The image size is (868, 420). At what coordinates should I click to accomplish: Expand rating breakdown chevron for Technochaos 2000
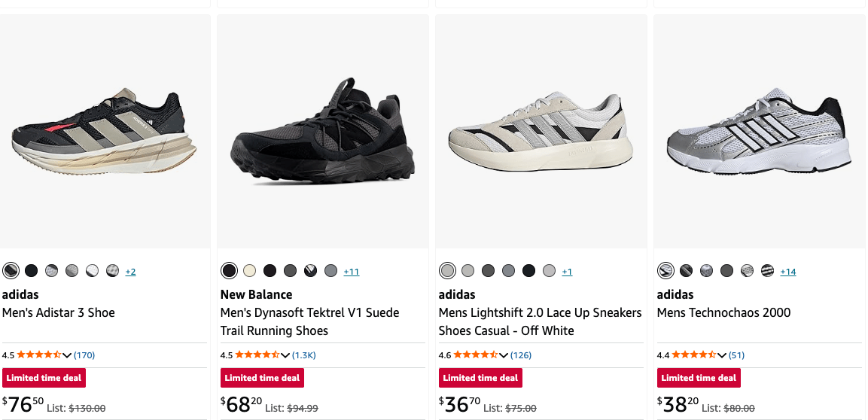pyautogui.click(x=722, y=355)
